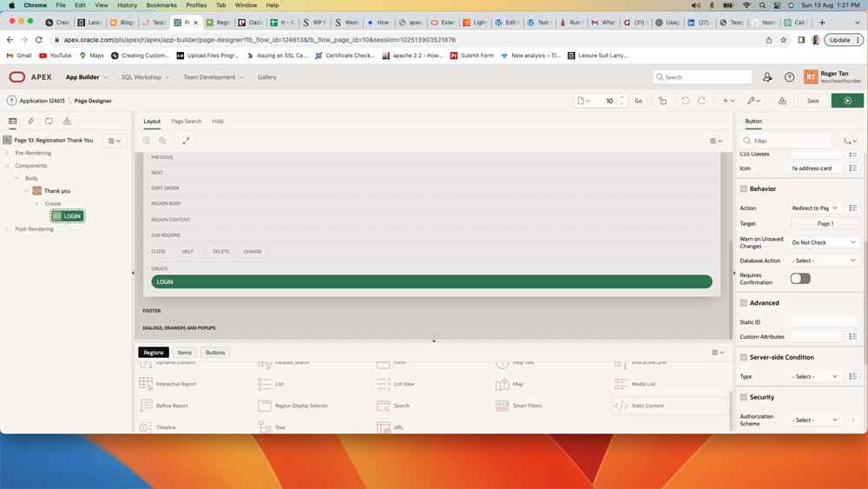The width and height of the screenshot is (868, 489).
Task: Pick the Static Content region icon
Action: click(621, 406)
